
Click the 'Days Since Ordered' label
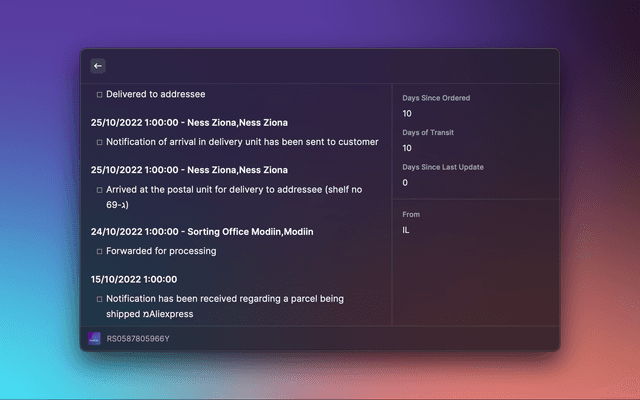point(436,98)
